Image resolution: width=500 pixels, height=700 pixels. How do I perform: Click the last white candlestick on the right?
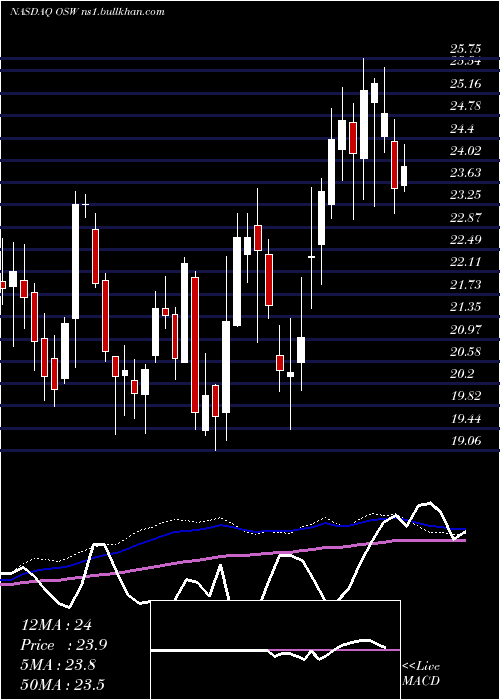click(x=404, y=175)
